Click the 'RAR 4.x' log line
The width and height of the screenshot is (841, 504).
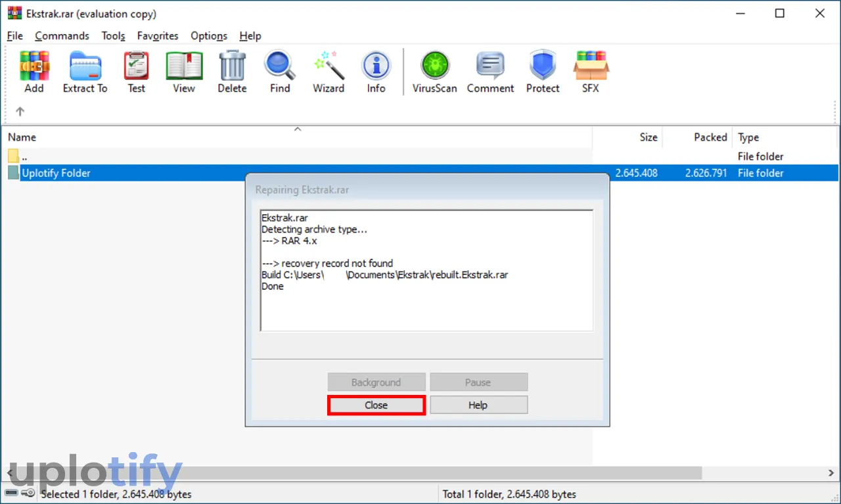click(289, 241)
